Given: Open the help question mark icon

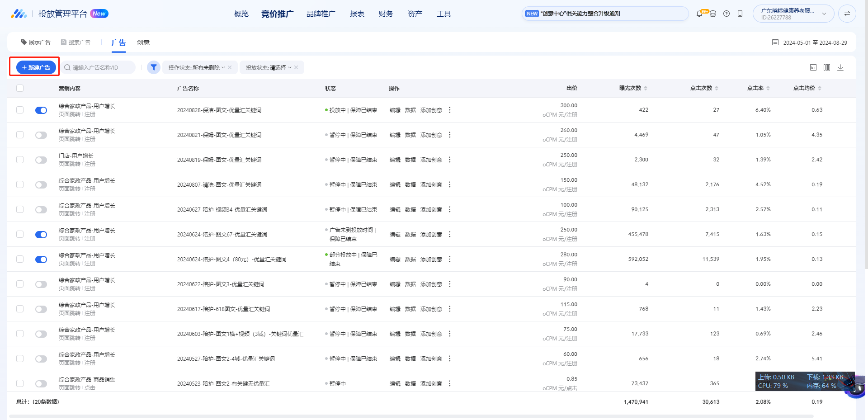Looking at the screenshot, I should pyautogui.click(x=726, y=14).
